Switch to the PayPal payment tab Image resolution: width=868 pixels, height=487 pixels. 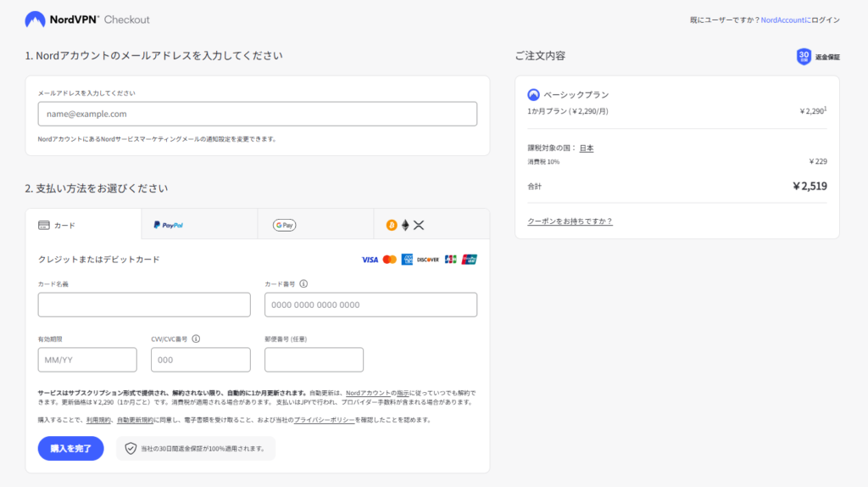(x=200, y=224)
